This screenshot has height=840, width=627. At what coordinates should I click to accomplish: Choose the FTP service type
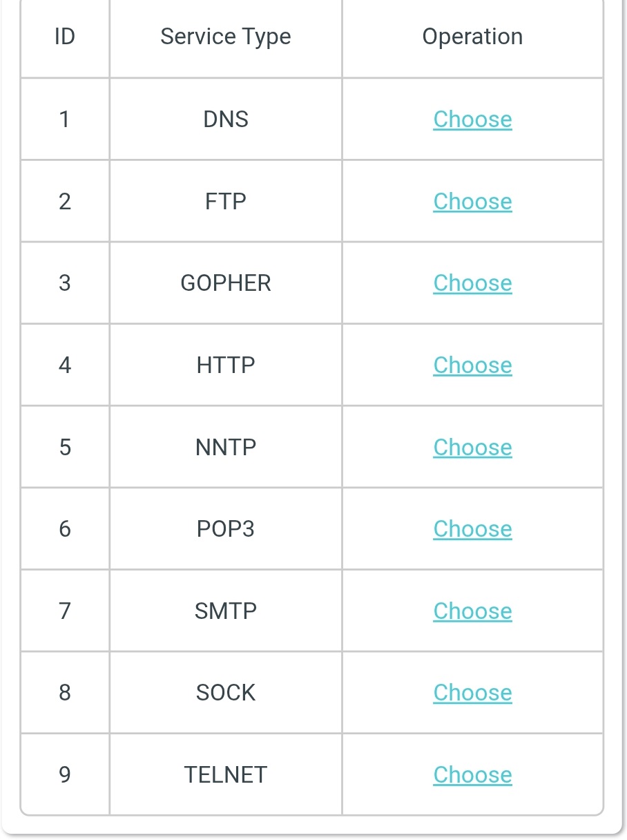(x=472, y=201)
